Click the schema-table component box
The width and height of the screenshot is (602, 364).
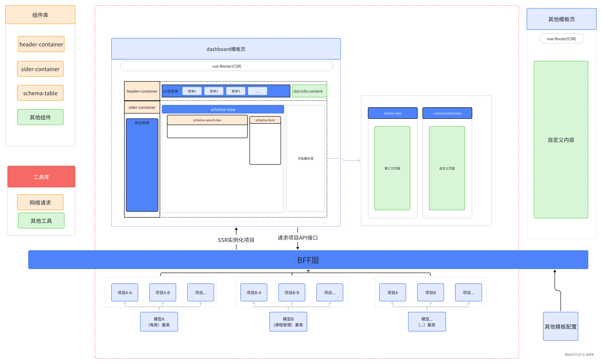(x=40, y=93)
